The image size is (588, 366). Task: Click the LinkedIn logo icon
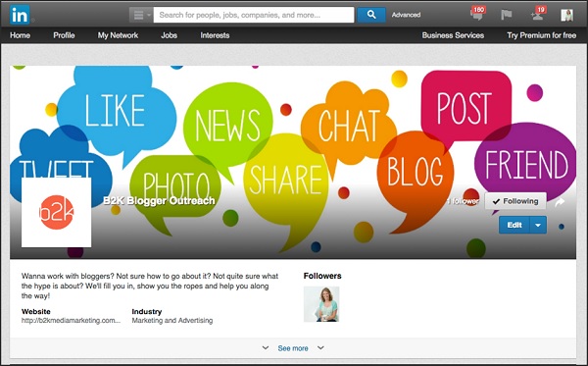point(20,15)
